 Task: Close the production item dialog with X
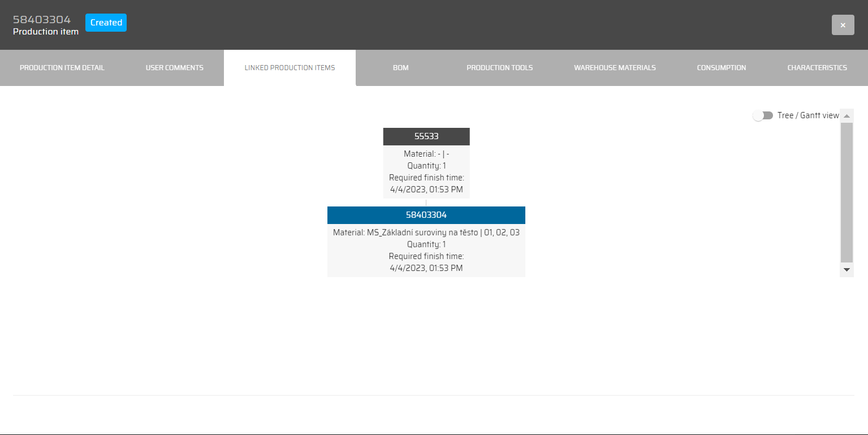click(843, 25)
